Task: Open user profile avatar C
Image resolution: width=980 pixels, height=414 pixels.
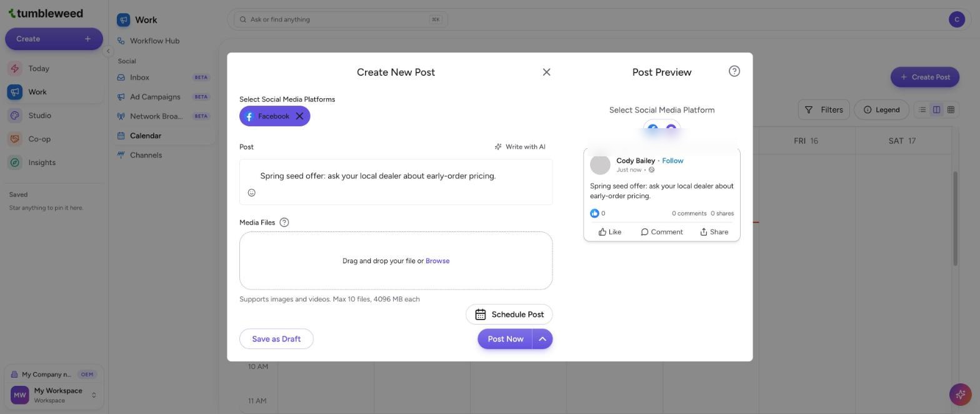Action: click(956, 19)
